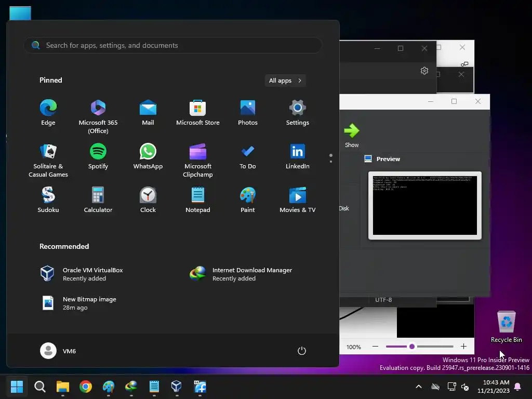The width and height of the screenshot is (532, 399).
Task: Open the Clock app
Action: [148, 200]
